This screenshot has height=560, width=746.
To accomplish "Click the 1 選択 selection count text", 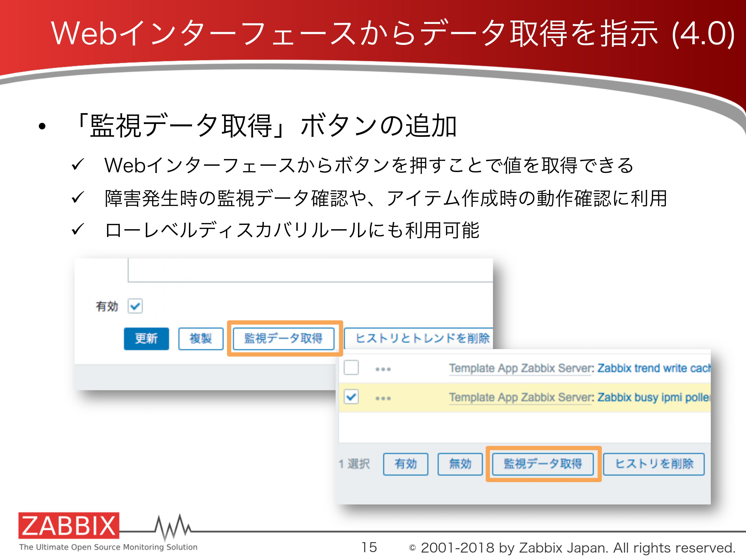I will (354, 464).
